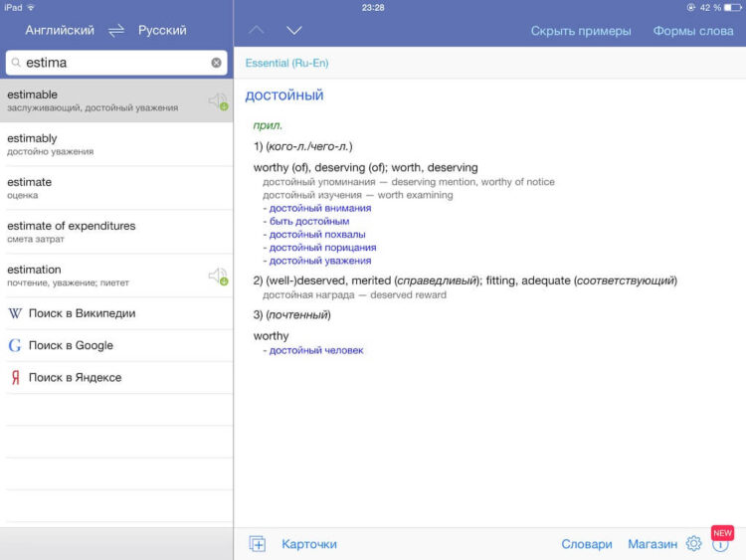
Task: Open Карточки flashcards
Action: (x=309, y=544)
